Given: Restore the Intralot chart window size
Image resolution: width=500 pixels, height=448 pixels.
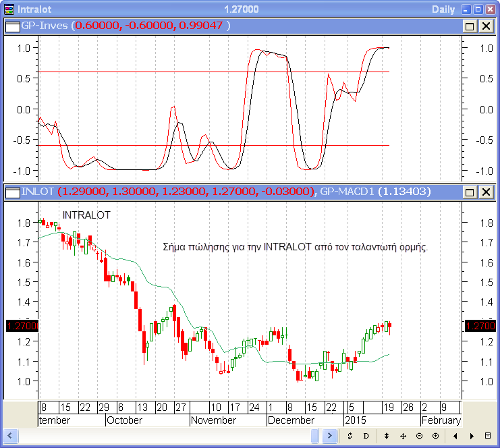Looking at the screenshot, I should point(478,9).
